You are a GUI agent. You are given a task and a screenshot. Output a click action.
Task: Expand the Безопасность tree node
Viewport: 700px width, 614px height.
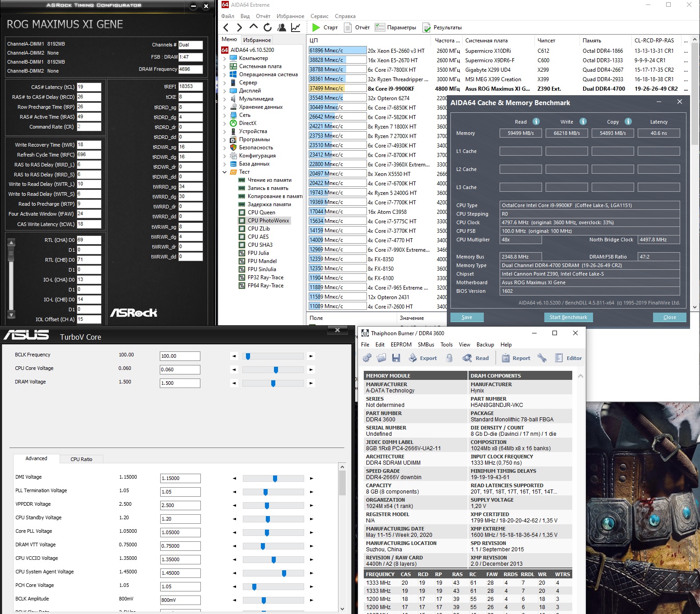224,148
